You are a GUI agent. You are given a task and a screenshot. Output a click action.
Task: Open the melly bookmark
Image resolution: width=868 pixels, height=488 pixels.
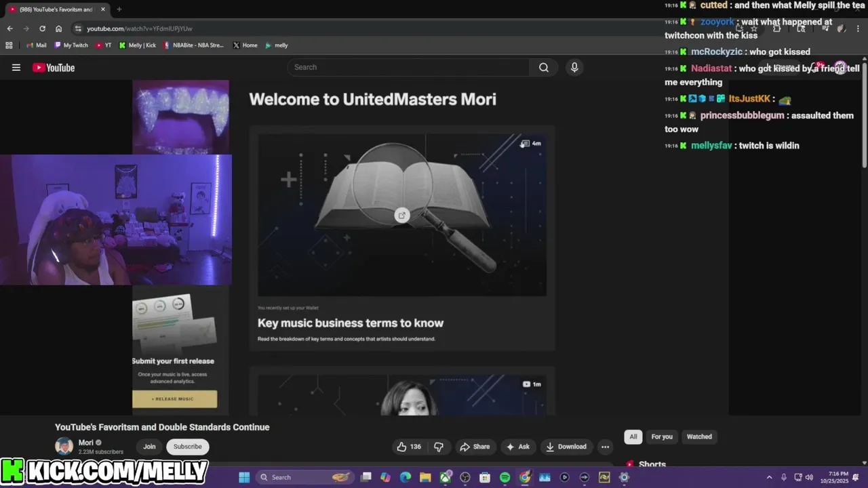(277, 45)
